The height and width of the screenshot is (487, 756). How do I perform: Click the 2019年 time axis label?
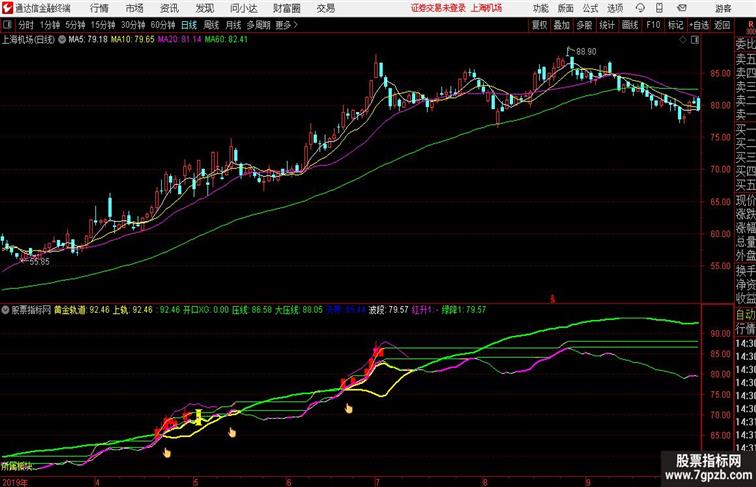point(14,482)
